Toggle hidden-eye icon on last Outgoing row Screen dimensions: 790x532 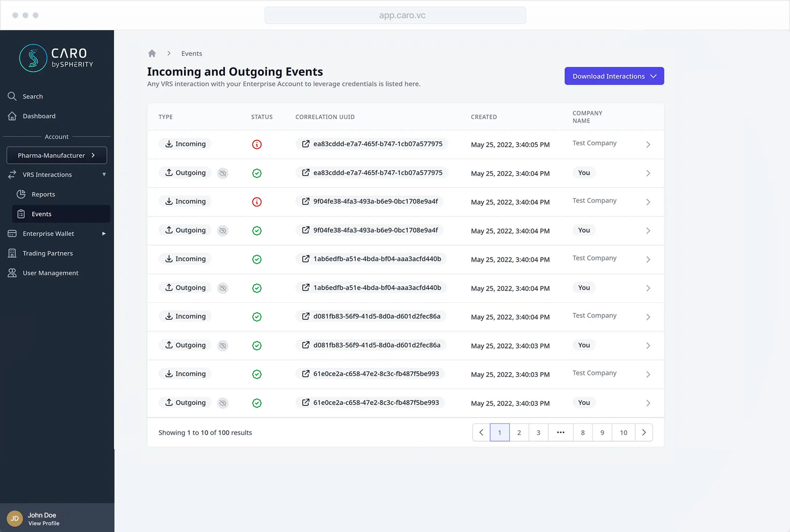223,403
